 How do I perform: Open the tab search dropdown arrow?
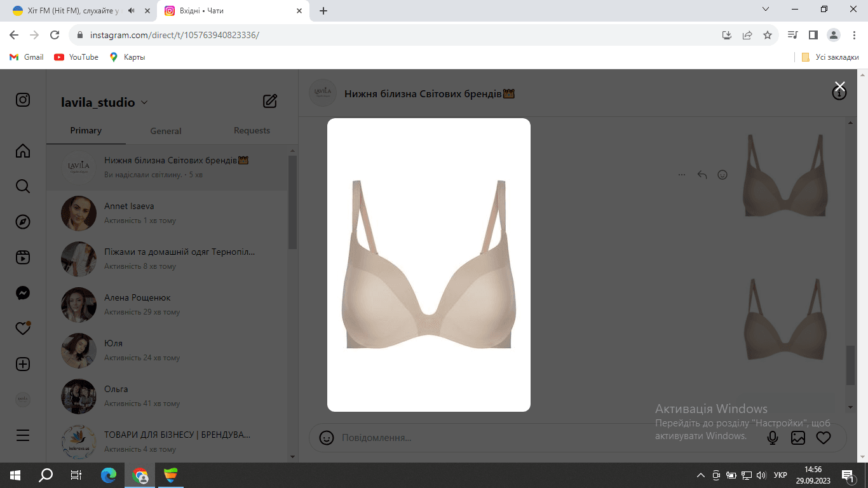tap(766, 10)
